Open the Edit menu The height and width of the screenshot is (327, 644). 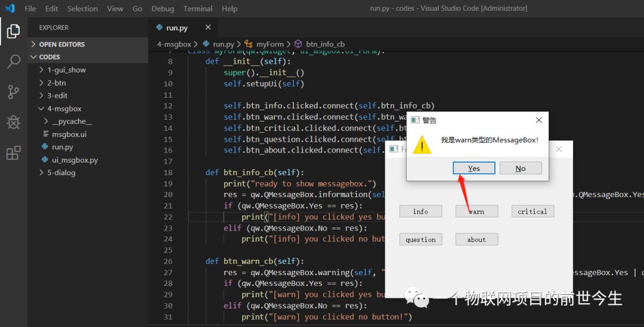point(51,8)
